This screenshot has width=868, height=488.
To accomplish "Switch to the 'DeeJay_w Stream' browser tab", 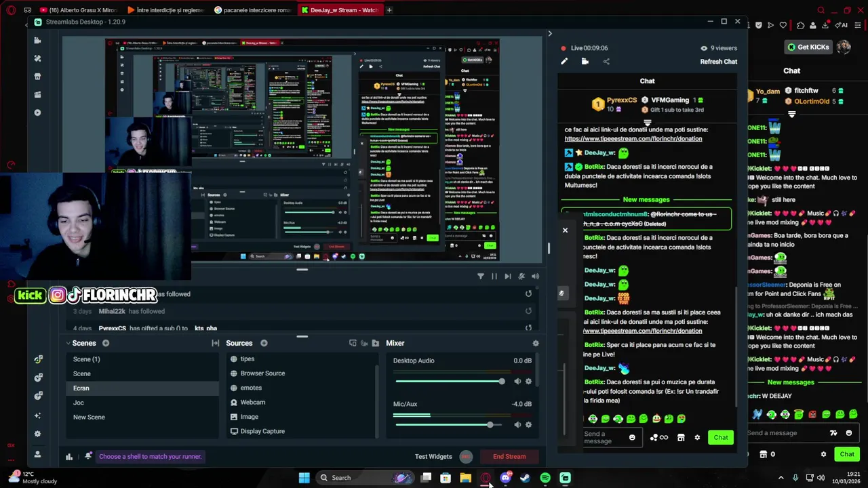I will tap(339, 10).
